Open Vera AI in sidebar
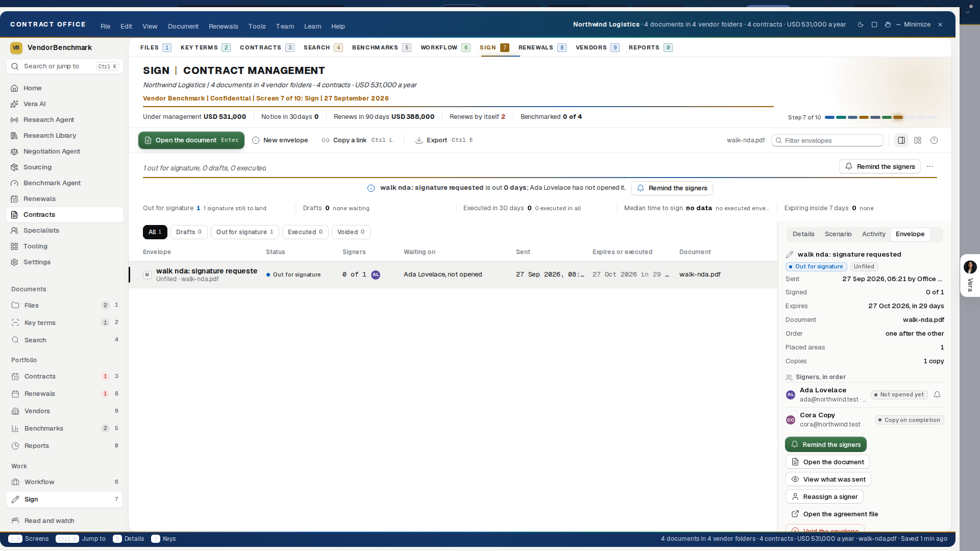Image resolution: width=980 pixels, height=551 pixels. coord(65,104)
